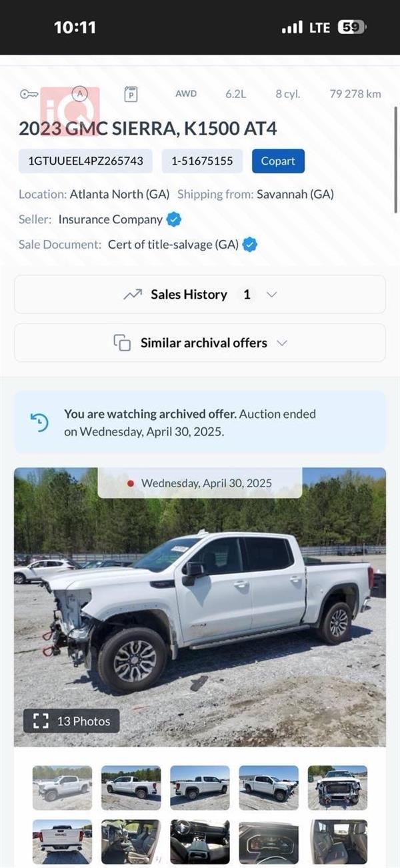
Task: Click the circled A transmission icon
Action: (x=80, y=94)
